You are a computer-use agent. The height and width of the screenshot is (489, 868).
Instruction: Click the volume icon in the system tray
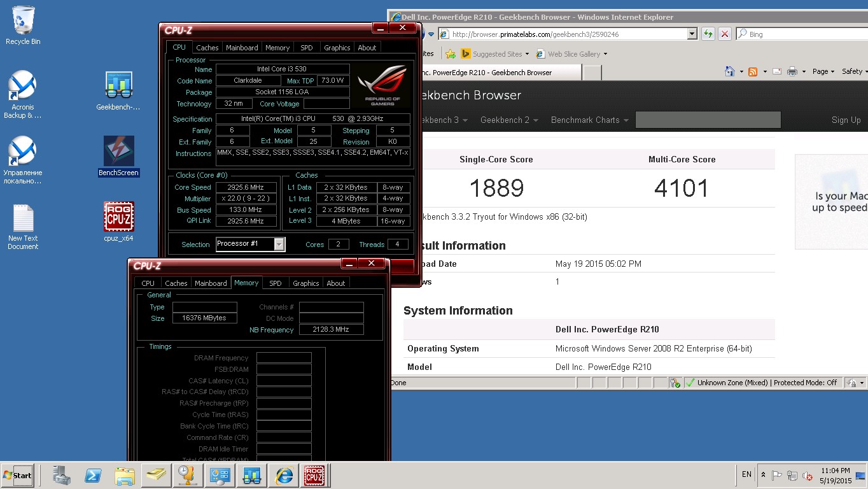[x=808, y=475]
